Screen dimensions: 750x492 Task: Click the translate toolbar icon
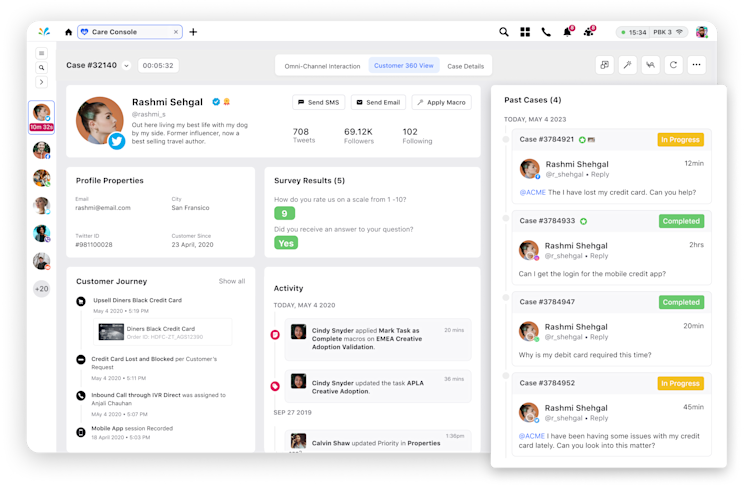point(651,65)
